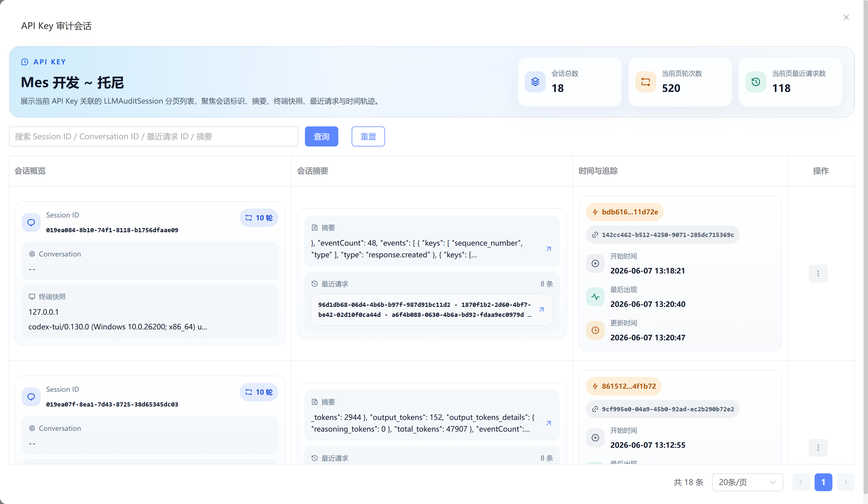Select the 8 条 count in first row
Viewport: 868px width, 504px height.
pos(547,284)
